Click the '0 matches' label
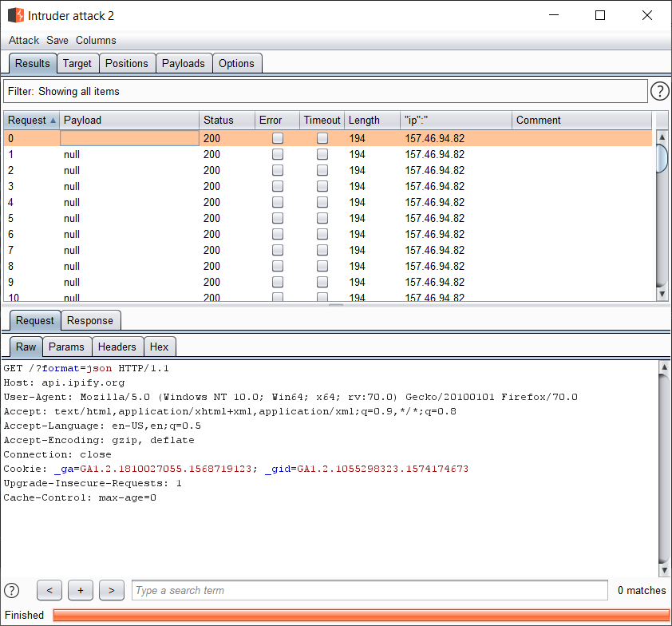The height and width of the screenshot is (626, 672). [642, 590]
